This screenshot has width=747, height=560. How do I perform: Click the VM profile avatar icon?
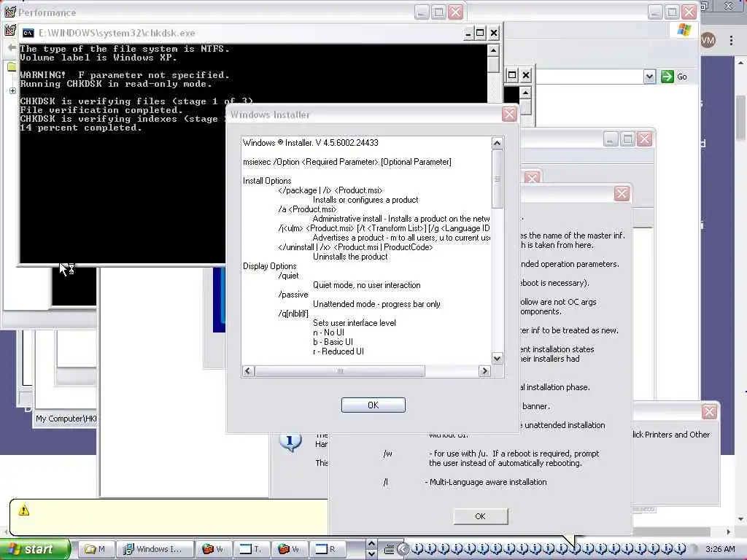coord(708,41)
